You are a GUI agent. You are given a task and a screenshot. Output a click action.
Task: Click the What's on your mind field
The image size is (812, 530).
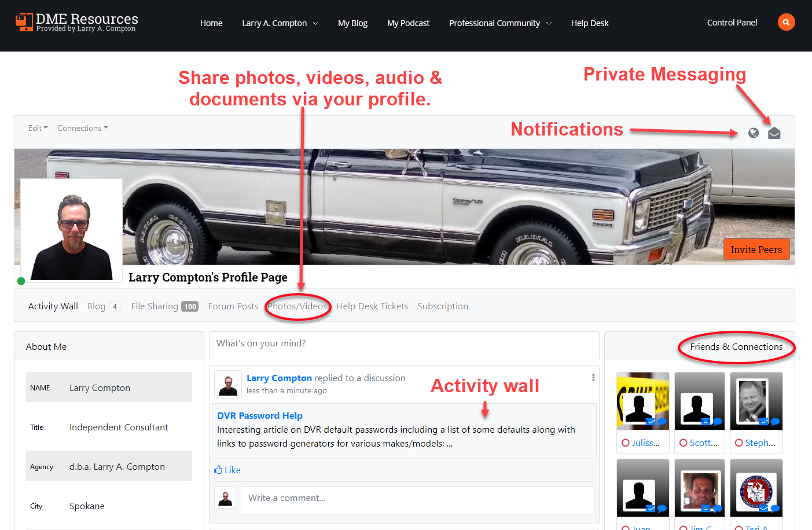(403, 344)
